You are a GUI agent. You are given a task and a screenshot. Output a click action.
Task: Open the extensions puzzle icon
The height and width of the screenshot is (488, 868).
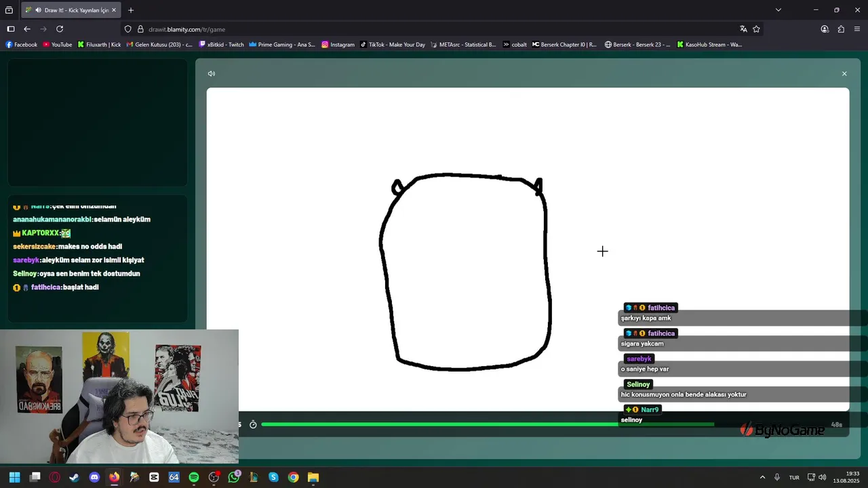tap(841, 29)
